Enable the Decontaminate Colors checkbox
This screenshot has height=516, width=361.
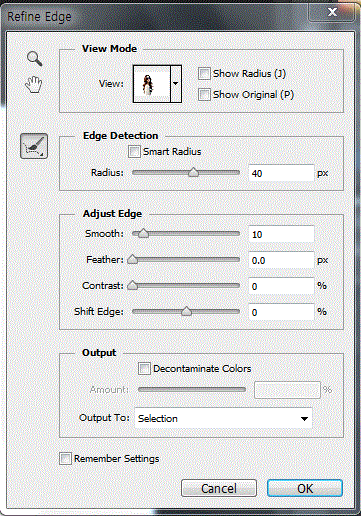144,369
